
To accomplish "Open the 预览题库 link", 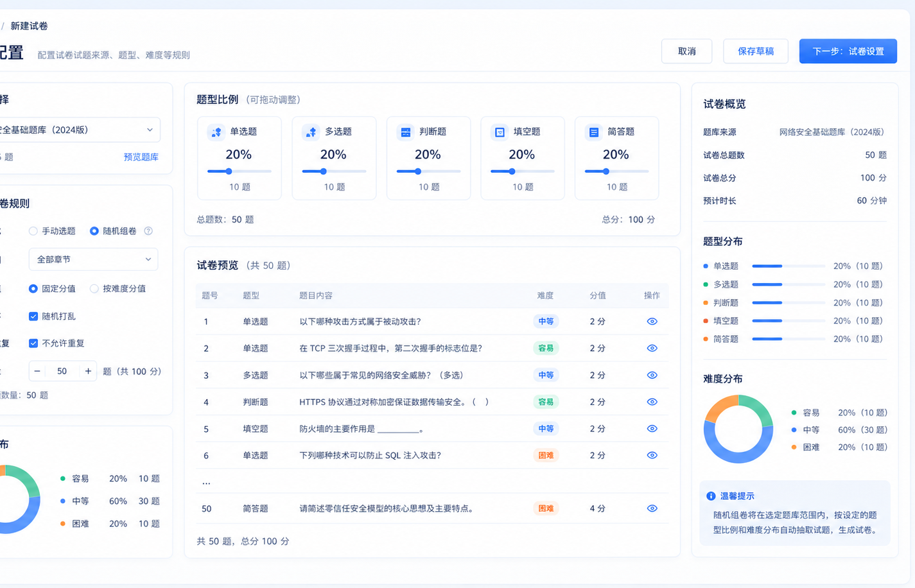I will click(x=141, y=157).
